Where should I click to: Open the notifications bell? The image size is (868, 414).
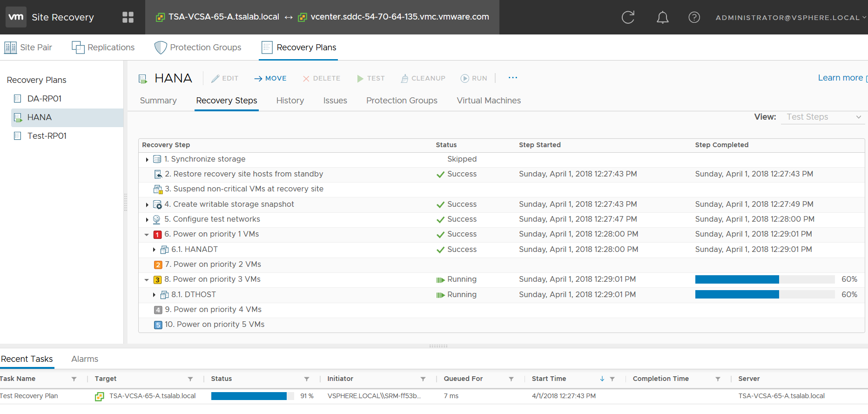pos(662,17)
